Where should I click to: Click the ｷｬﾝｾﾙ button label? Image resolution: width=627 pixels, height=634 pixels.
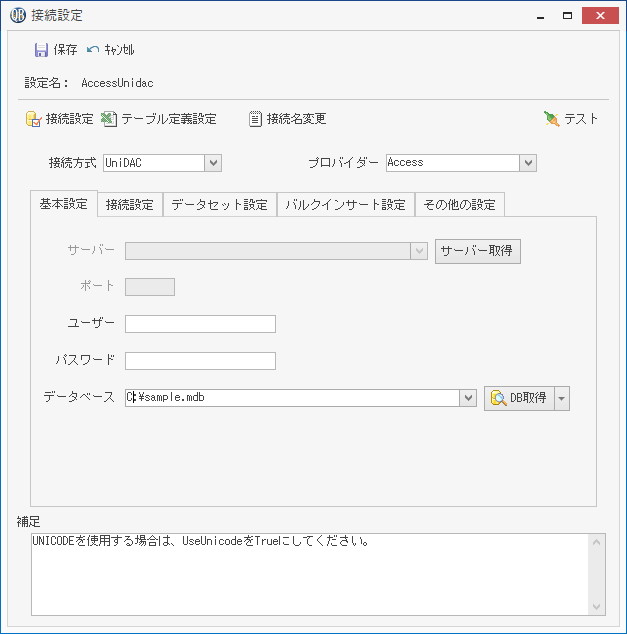(119, 50)
